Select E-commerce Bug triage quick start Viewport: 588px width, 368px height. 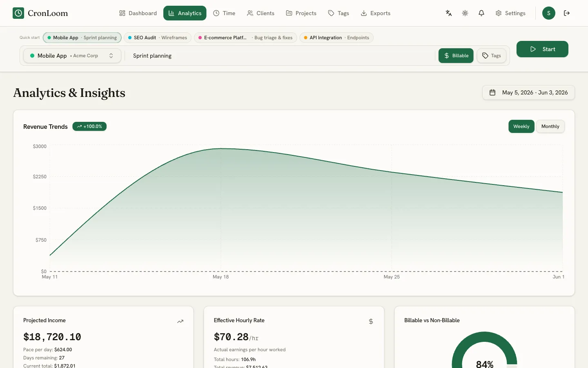pos(245,38)
